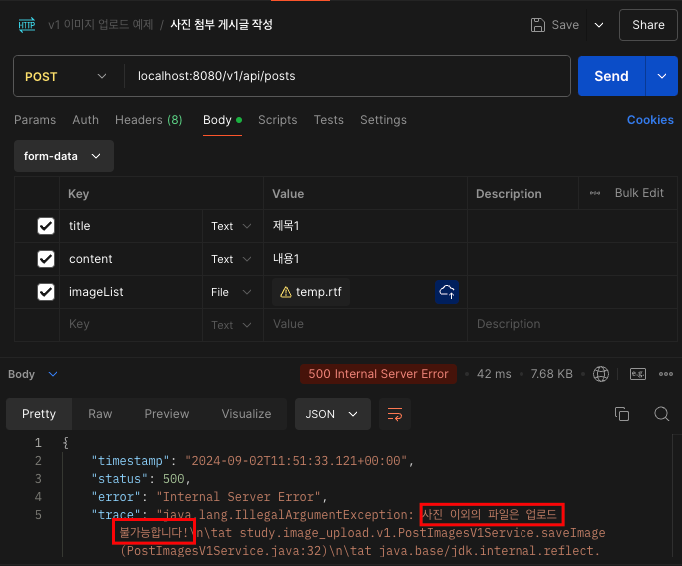The width and height of the screenshot is (682, 566).
Task: Click the "timestamp" line in response
Action: click(252, 461)
